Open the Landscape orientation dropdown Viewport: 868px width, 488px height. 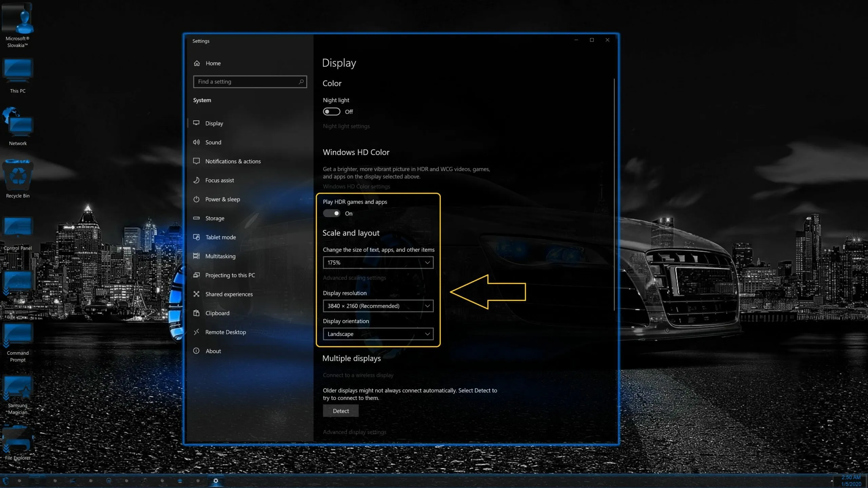pyautogui.click(x=378, y=334)
